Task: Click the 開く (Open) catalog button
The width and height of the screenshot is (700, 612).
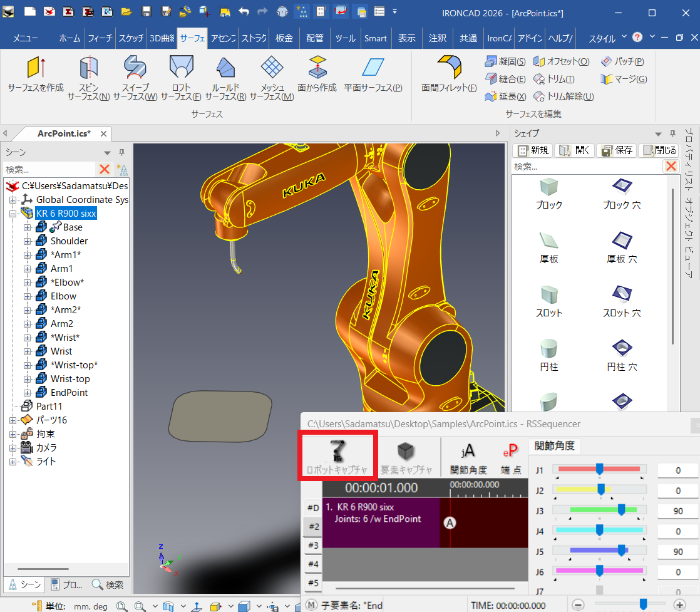Action: (575, 150)
